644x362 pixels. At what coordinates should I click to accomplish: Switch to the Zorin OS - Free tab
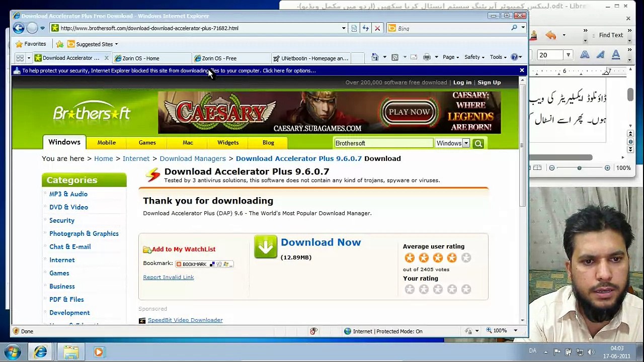point(231,58)
